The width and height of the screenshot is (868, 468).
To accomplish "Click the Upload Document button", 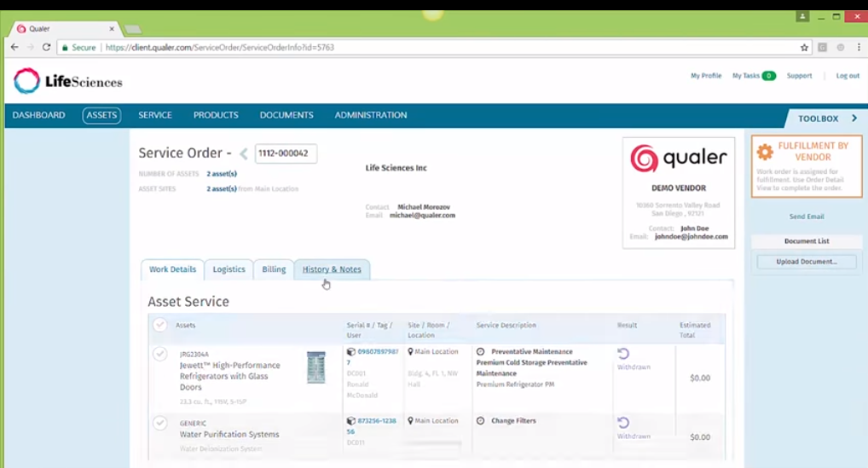I will (806, 262).
